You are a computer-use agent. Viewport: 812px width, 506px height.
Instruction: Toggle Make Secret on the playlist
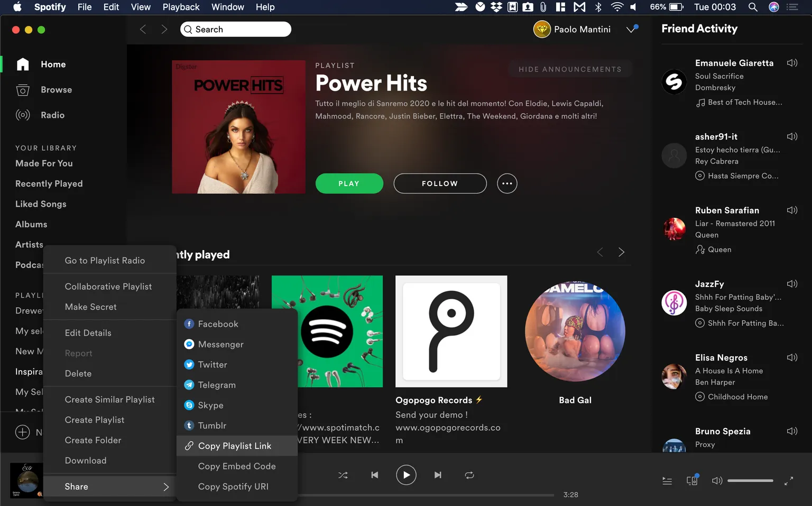(90, 307)
